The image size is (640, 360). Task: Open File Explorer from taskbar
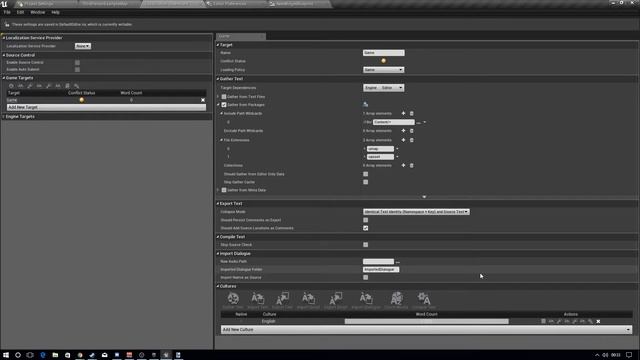pyautogui.click(x=55, y=355)
